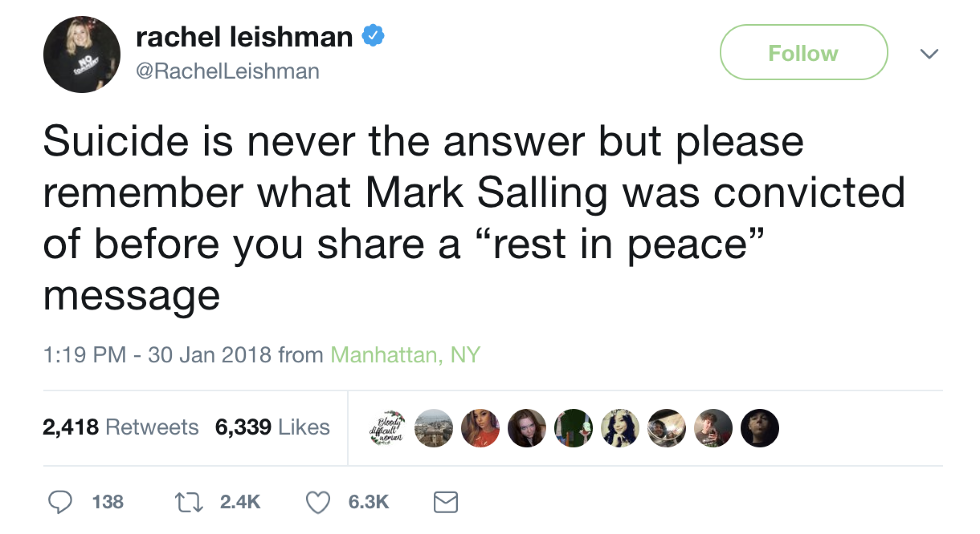Open the Manhattan, NY location link
980x534 pixels.
pos(405,355)
